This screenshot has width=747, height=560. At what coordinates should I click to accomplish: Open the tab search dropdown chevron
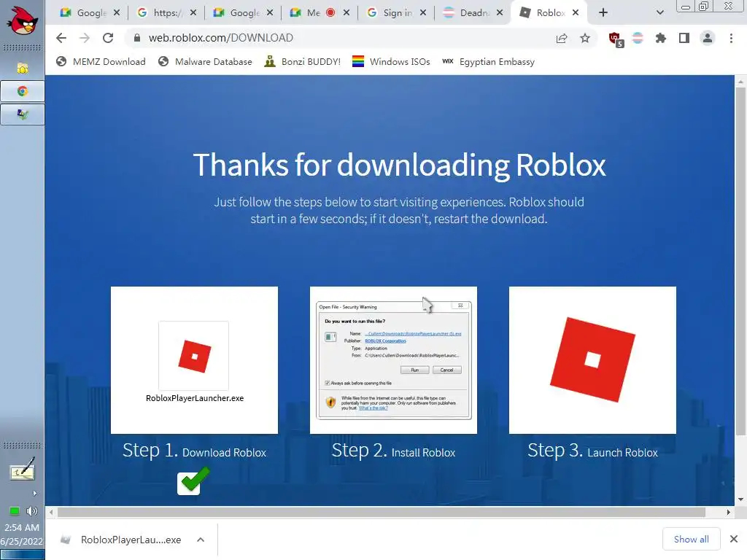(659, 13)
